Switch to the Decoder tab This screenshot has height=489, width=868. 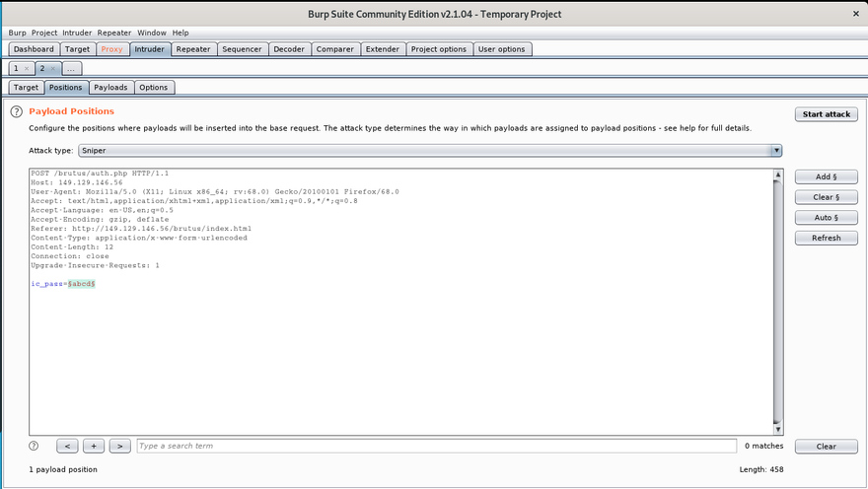click(289, 49)
